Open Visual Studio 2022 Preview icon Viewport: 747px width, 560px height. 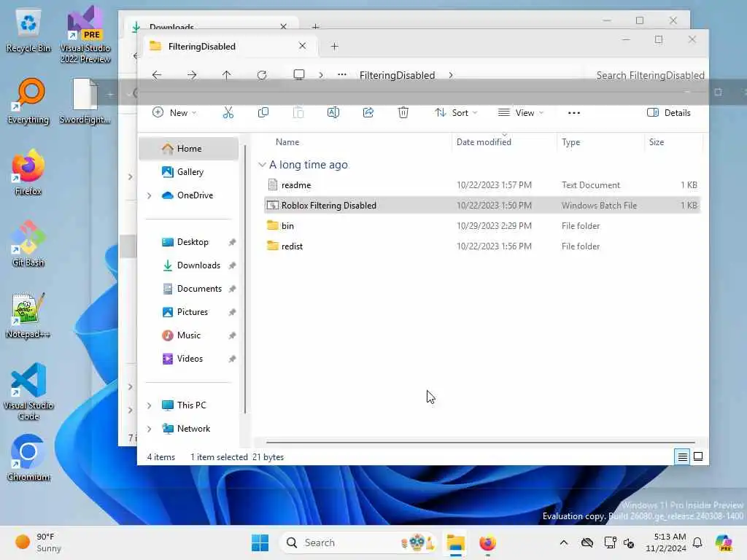point(85,34)
